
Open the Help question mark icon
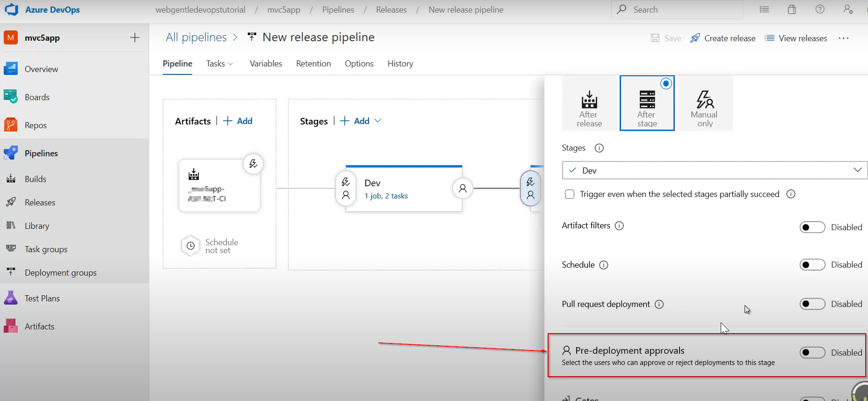tap(820, 9)
